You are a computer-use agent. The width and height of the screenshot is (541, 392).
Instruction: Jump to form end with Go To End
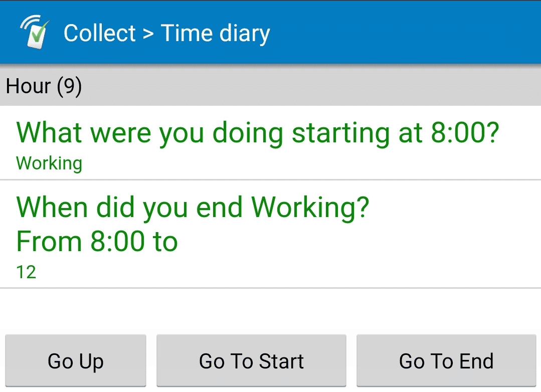(x=446, y=360)
